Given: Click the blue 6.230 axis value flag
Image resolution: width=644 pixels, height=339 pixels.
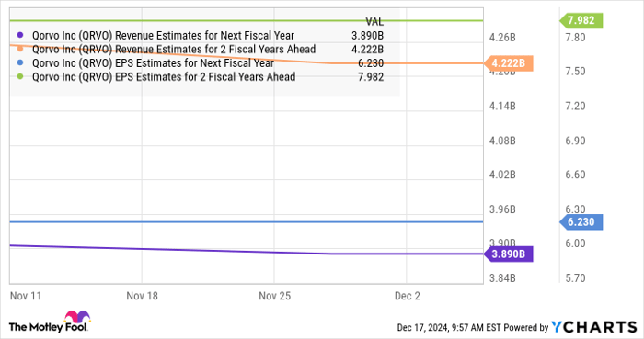Looking at the screenshot, I should [581, 222].
